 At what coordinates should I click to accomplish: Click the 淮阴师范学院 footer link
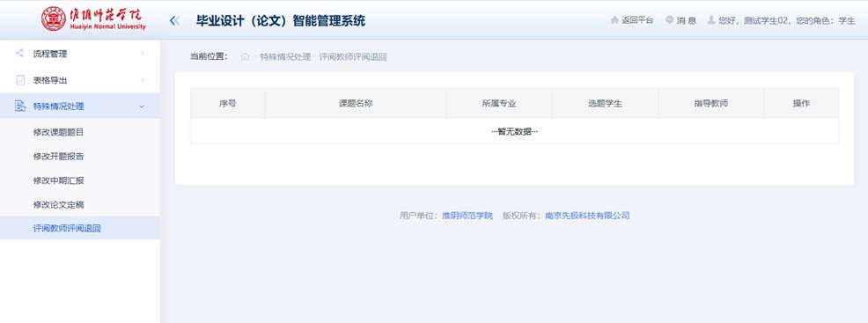[x=467, y=216]
